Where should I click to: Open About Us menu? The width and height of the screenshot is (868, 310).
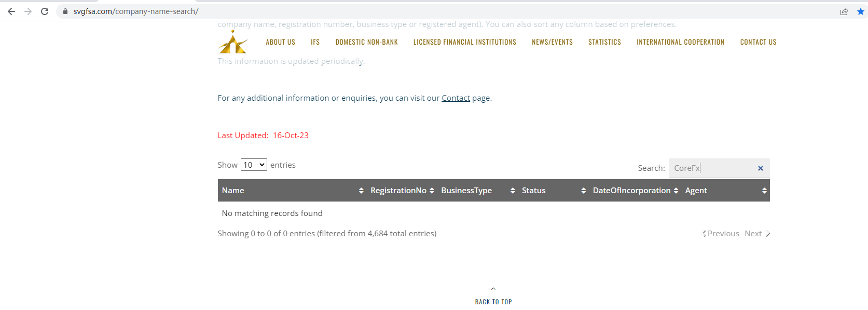pos(281,42)
